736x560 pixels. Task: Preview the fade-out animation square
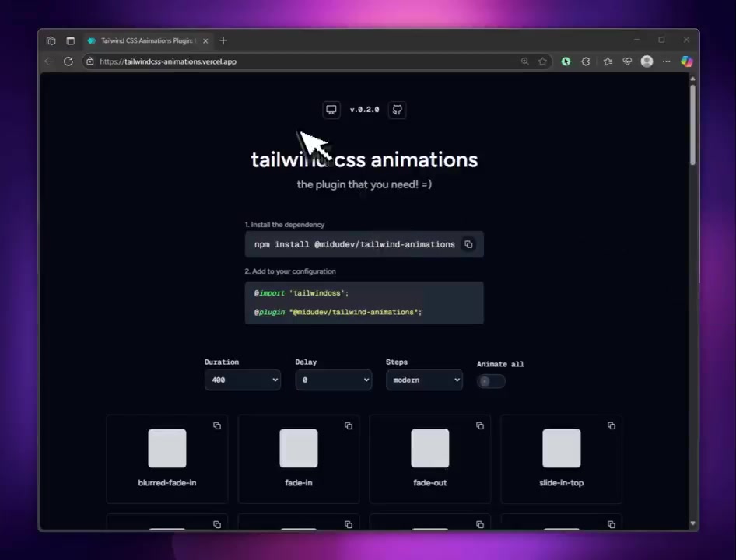tap(430, 449)
